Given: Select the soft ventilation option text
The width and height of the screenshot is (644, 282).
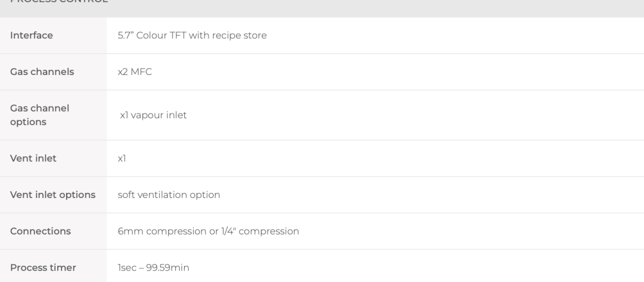Looking at the screenshot, I should (x=169, y=195).
